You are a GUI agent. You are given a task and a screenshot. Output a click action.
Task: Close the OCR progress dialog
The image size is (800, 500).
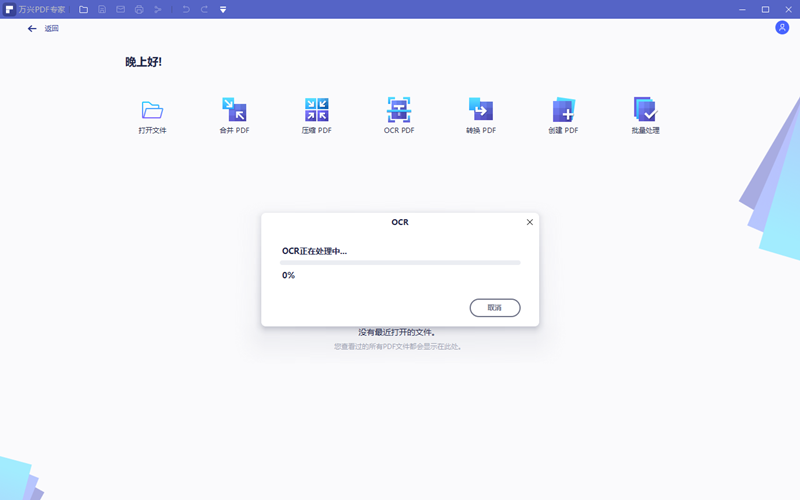tap(530, 222)
